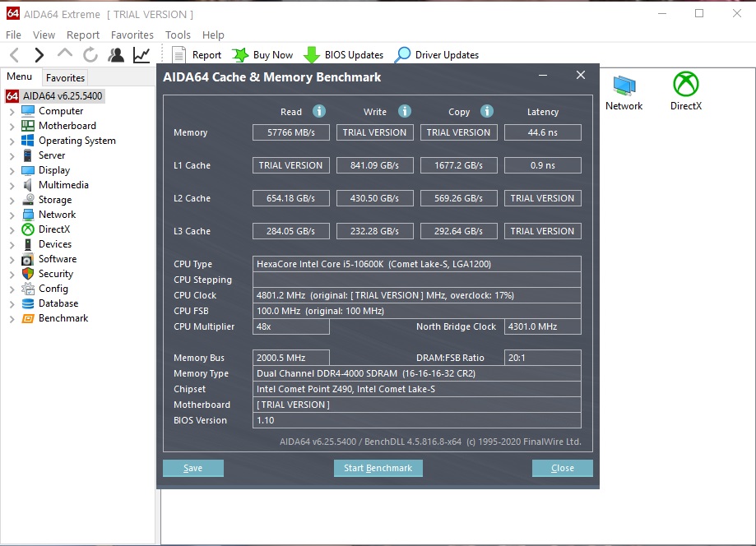Click the Write info icon
Viewport: 756px width, 546px height.
click(x=405, y=111)
